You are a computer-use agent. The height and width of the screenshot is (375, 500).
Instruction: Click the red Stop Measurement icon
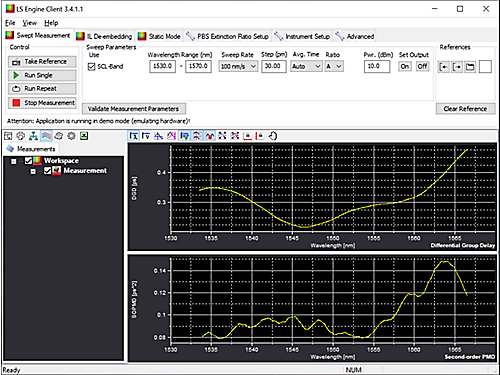[16, 103]
